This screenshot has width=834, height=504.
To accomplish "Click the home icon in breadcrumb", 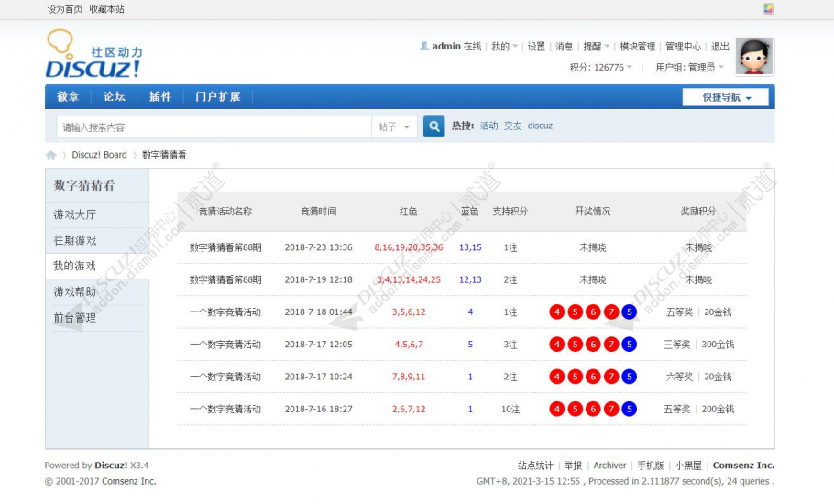I will tap(51, 155).
